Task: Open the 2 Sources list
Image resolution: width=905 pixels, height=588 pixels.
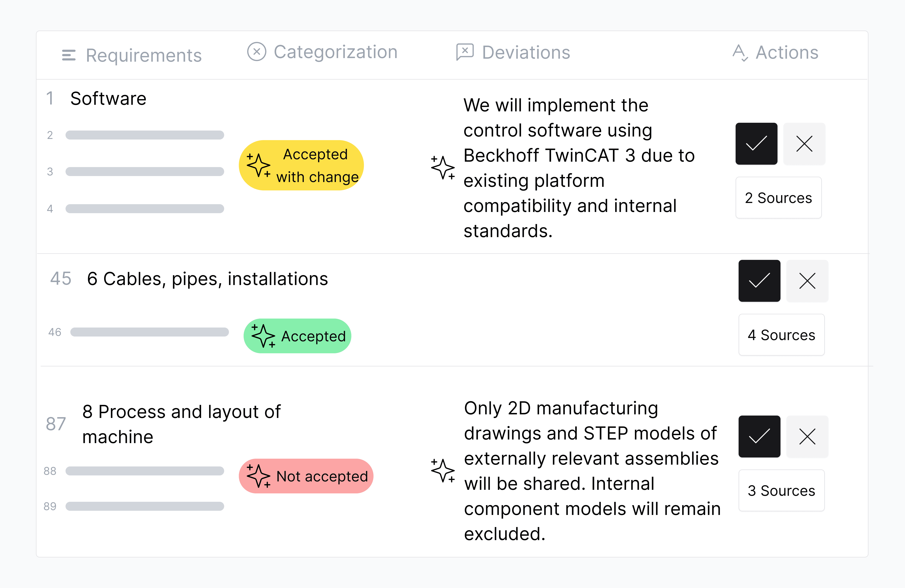Action: 778,198
